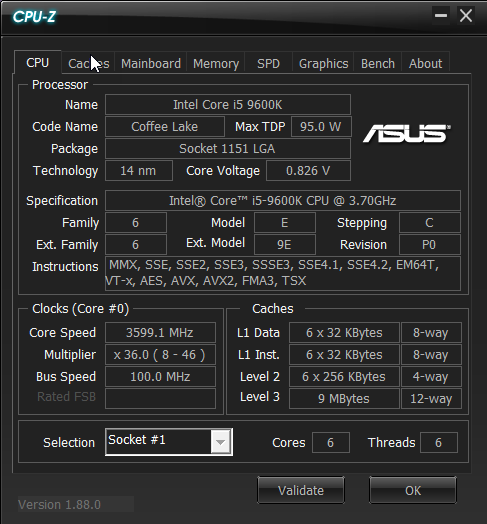
Task: Click the processor Name field Intel Core i5 9600K
Action: [x=228, y=105]
